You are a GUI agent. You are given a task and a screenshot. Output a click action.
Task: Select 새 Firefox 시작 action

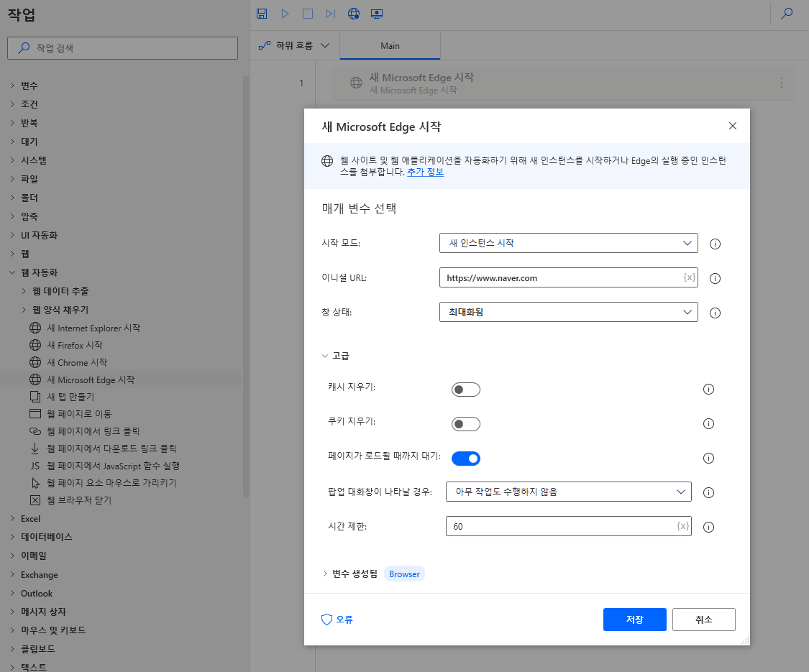pos(75,345)
